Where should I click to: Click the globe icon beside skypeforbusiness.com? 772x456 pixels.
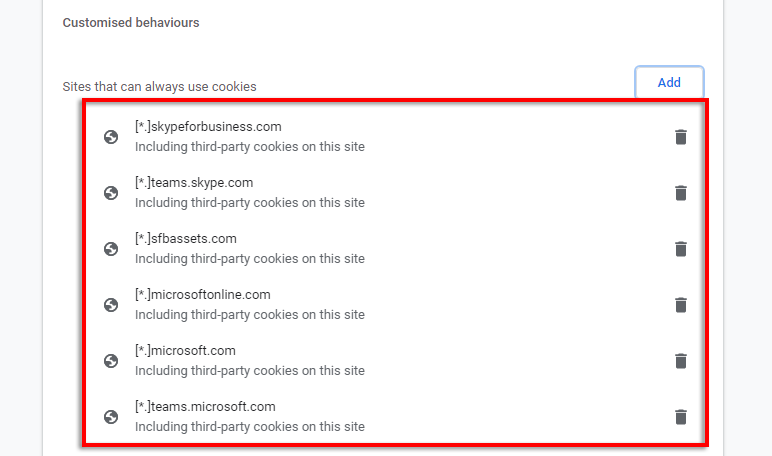pos(111,137)
